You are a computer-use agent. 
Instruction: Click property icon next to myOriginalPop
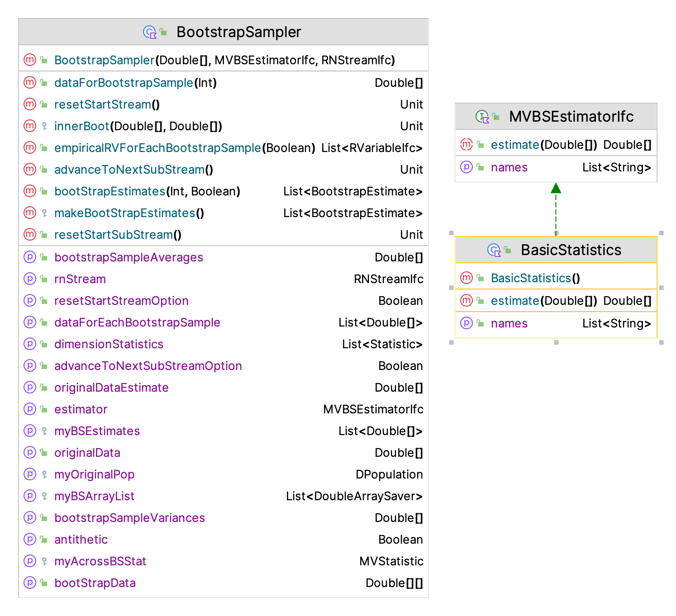pyautogui.click(x=30, y=474)
